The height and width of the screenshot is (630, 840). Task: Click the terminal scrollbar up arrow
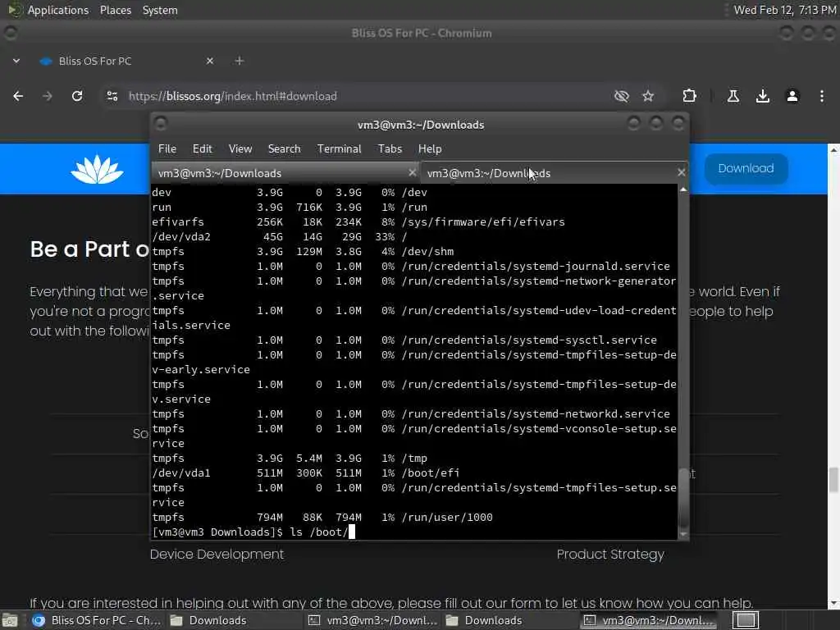tap(683, 189)
